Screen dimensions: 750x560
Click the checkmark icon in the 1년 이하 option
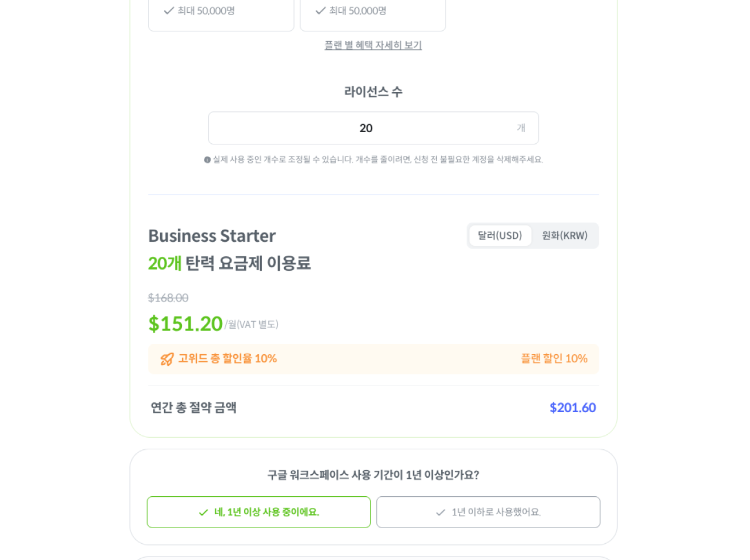[x=440, y=512]
